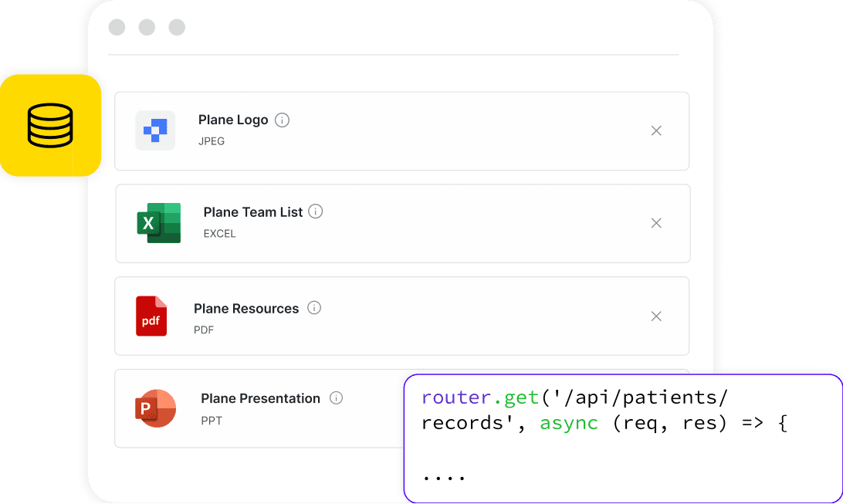Screen dimensions: 843x504
Task: Show info for Plane Logo
Action: (283, 120)
